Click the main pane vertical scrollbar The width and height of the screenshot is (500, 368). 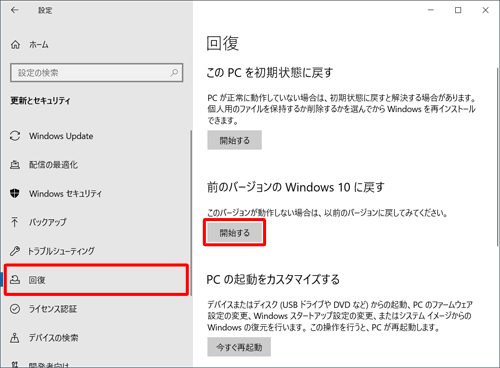coord(497,157)
